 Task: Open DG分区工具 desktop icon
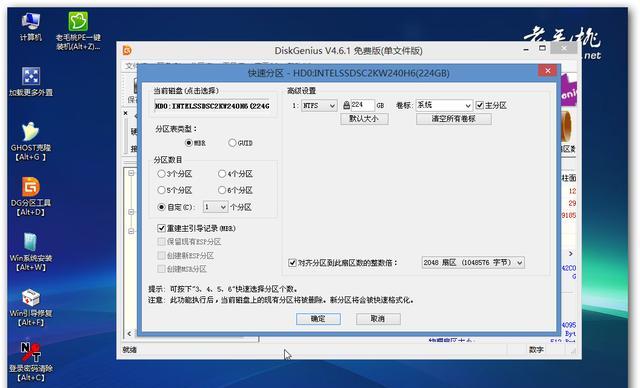pyautogui.click(x=31, y=196)
